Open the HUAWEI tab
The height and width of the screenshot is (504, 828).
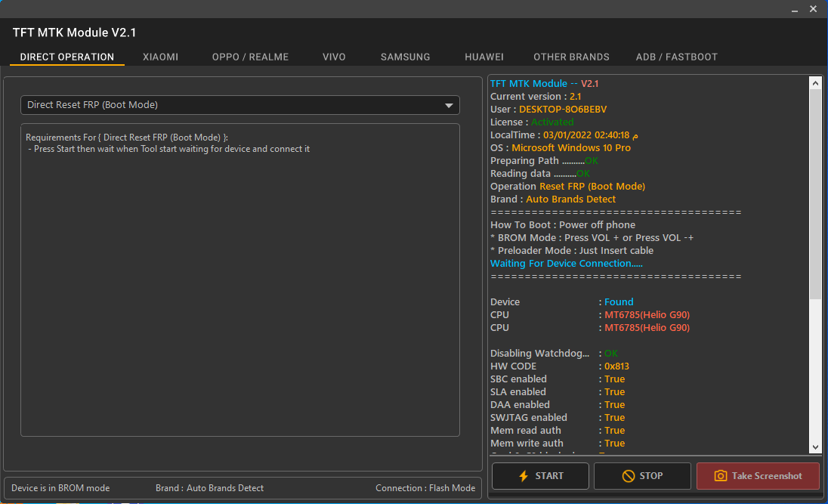(x=484, y=57)
